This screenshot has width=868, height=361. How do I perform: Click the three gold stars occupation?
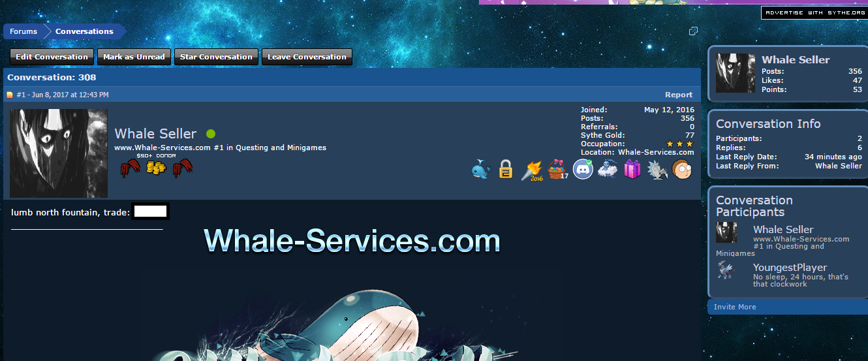pos(679,144)
